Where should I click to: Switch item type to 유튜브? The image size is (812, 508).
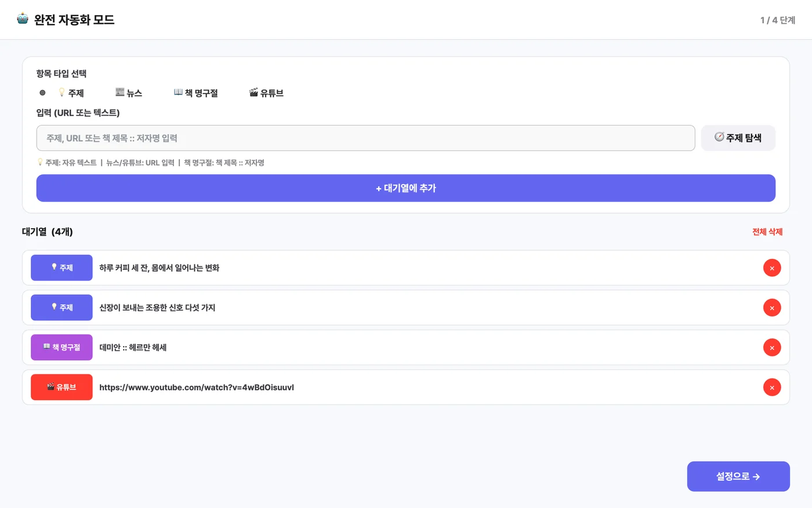coord(266,93)
